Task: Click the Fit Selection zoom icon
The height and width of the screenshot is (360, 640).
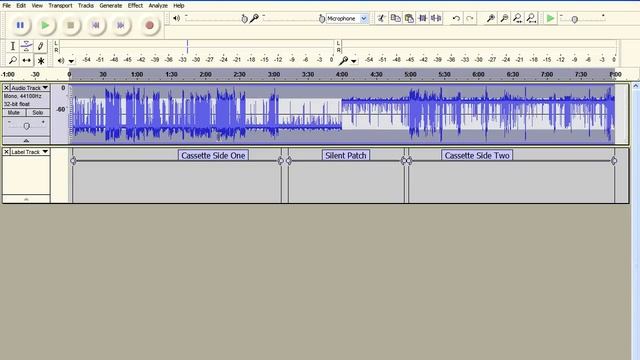Action: click(518, 18)
